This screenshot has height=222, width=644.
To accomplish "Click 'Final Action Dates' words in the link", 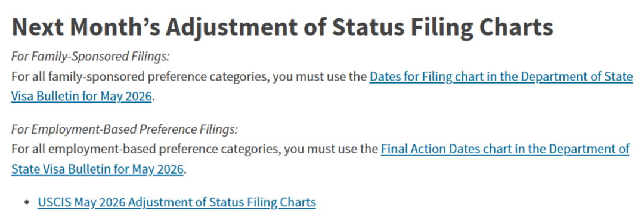I will click(430, 149).
